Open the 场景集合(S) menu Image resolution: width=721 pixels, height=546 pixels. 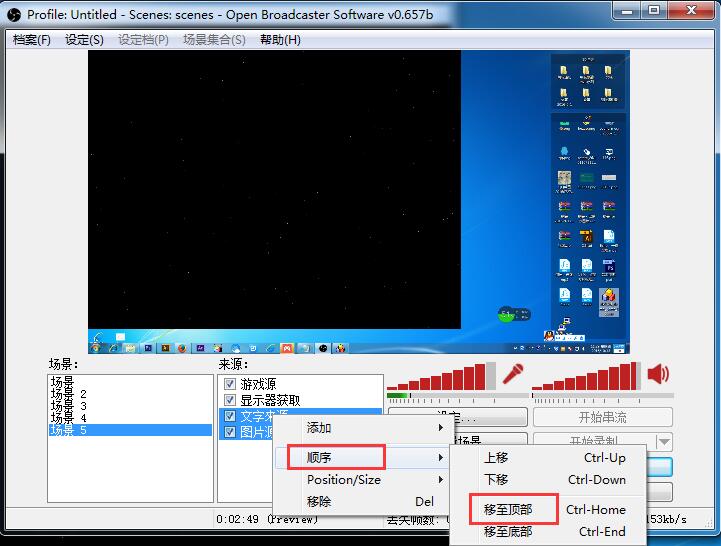click(214, 40)
